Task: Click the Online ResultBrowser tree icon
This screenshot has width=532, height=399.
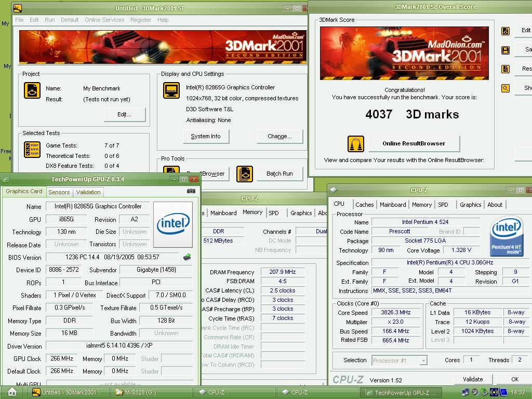Action: [355, 144]
